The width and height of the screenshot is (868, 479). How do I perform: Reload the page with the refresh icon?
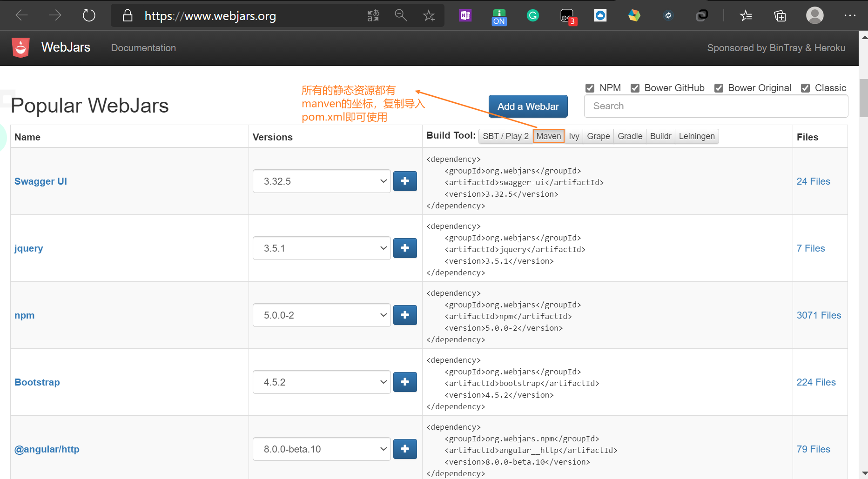click(89, 16)
